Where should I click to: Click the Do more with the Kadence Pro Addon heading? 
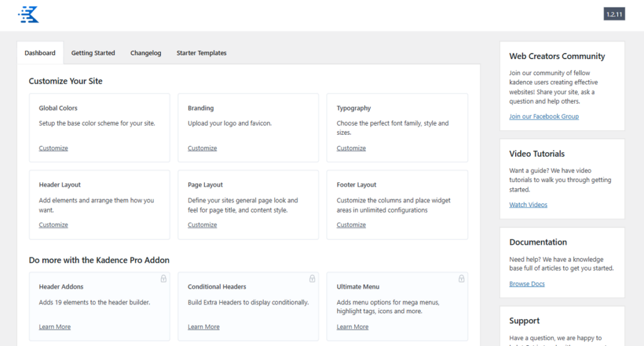[99, 260]
